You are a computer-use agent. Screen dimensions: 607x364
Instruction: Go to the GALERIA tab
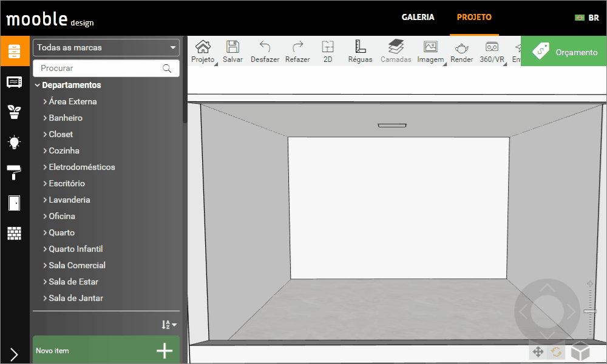click(x=418, y=18)
